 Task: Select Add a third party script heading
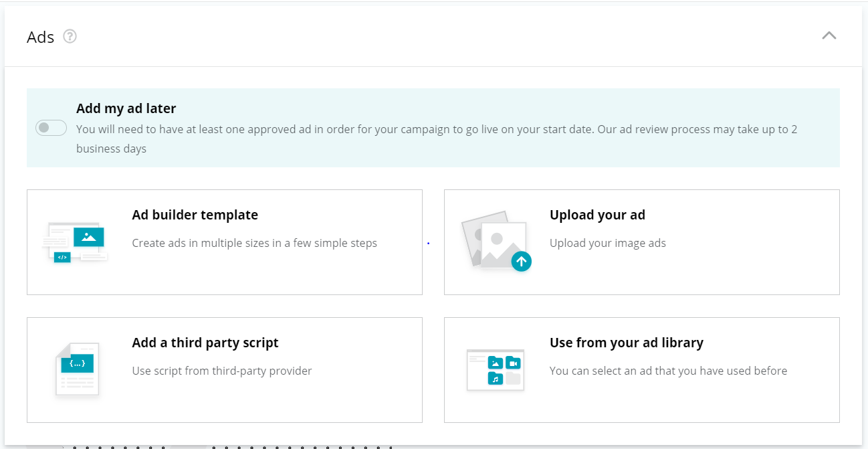click(x=205, y=343)
